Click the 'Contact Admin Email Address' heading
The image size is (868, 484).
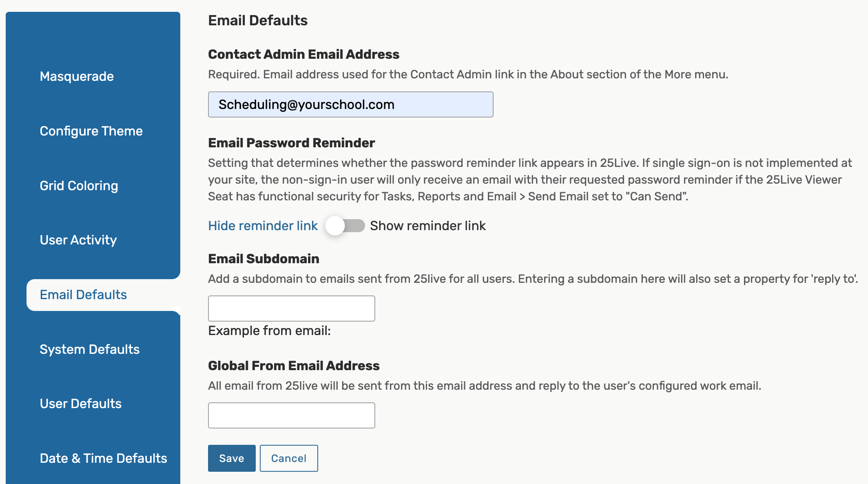303,54
